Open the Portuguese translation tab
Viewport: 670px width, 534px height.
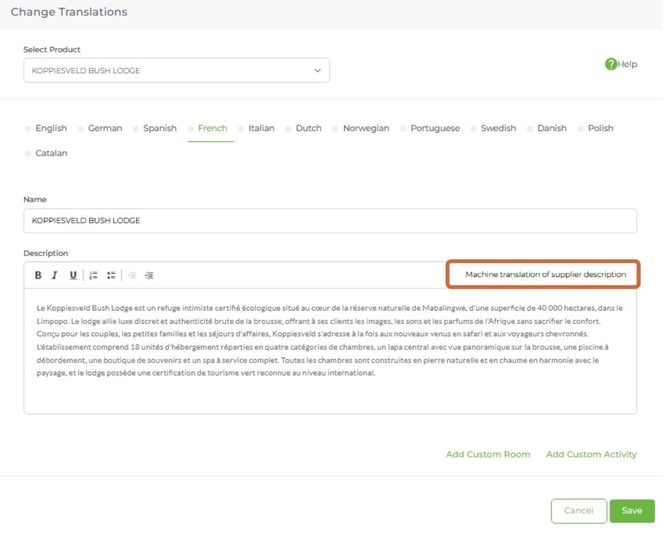click(x=435, y=128)
